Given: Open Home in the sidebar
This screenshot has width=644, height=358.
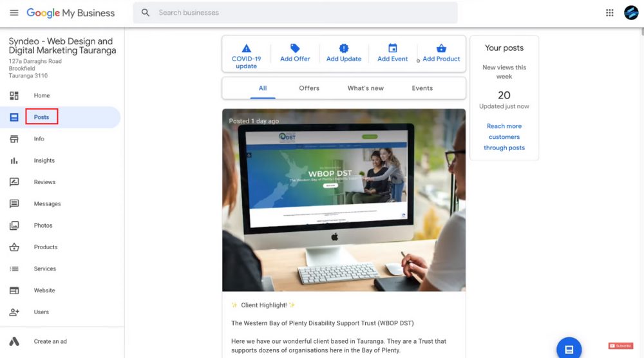Looking at the screenshot, I should pos(41,96).
